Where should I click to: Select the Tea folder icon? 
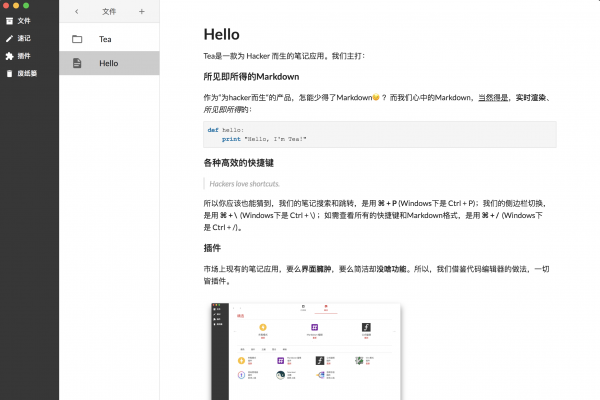click(77, 40)
